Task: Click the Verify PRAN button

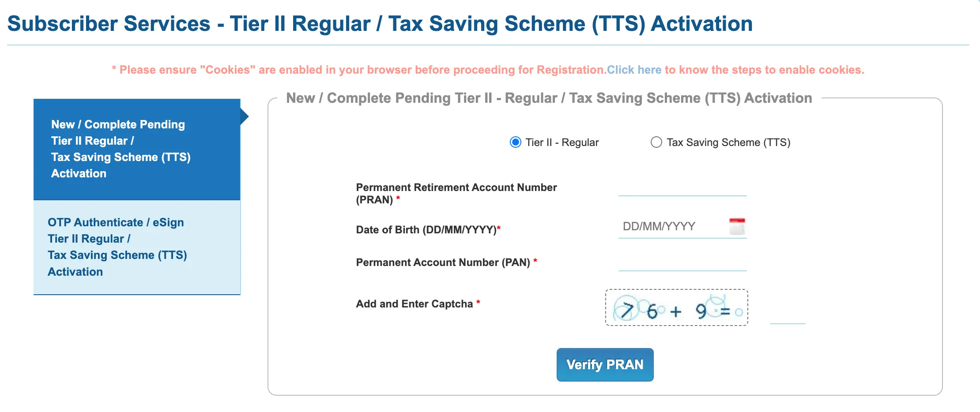Action: point(605,364)
